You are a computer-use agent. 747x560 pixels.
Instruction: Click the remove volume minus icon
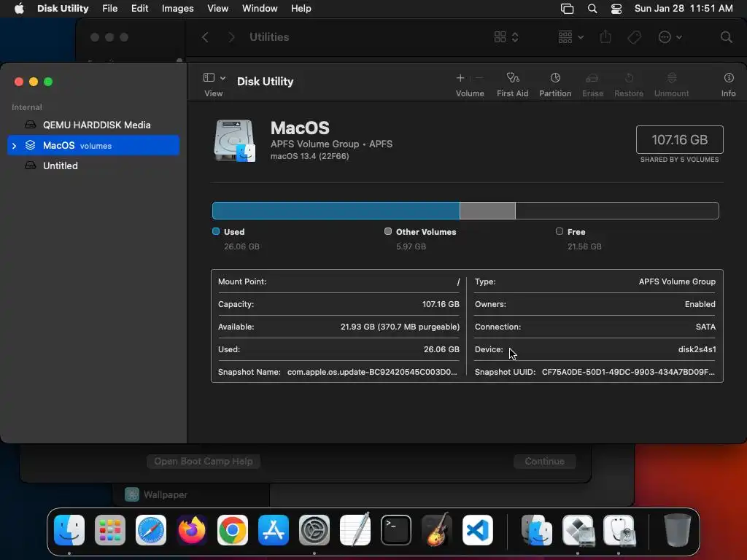coord(479,78)
